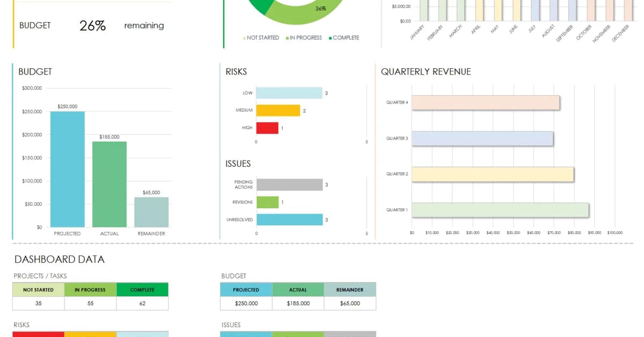Select the PROJECTED bar in the Budget chart
644x337 pixels.
[x=67, y=169]
